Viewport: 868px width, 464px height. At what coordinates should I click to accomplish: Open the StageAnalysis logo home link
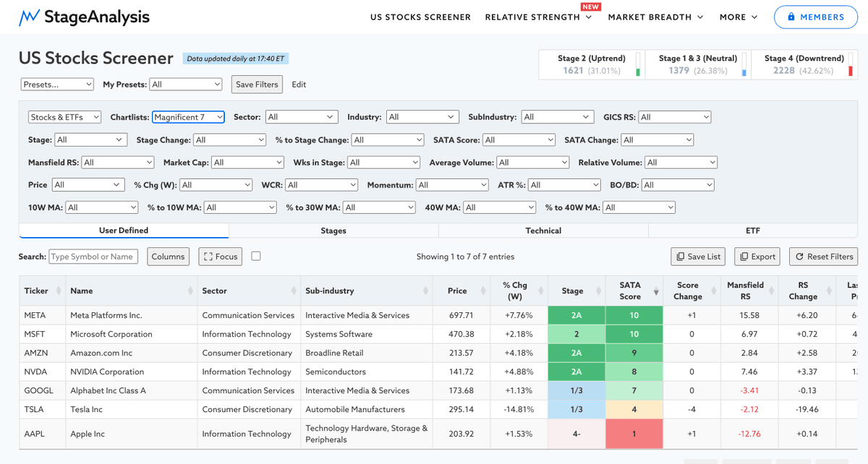84,17
